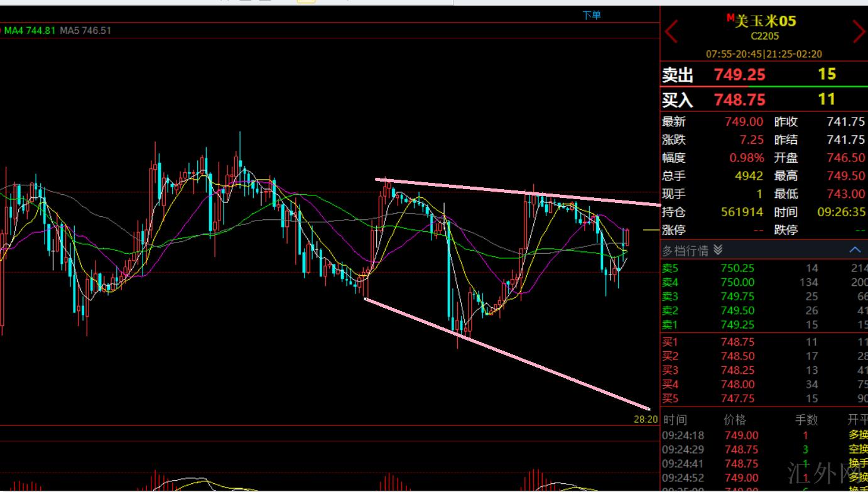
Task: Click the 下单 order link
Action: [591, 15]
